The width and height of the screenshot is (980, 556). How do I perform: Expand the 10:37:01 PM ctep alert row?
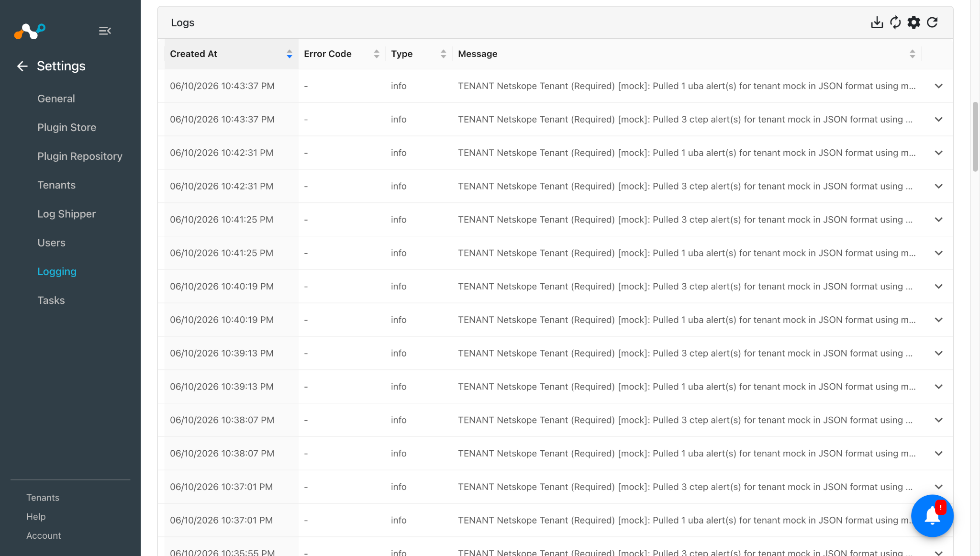click(x=939, y=487)
